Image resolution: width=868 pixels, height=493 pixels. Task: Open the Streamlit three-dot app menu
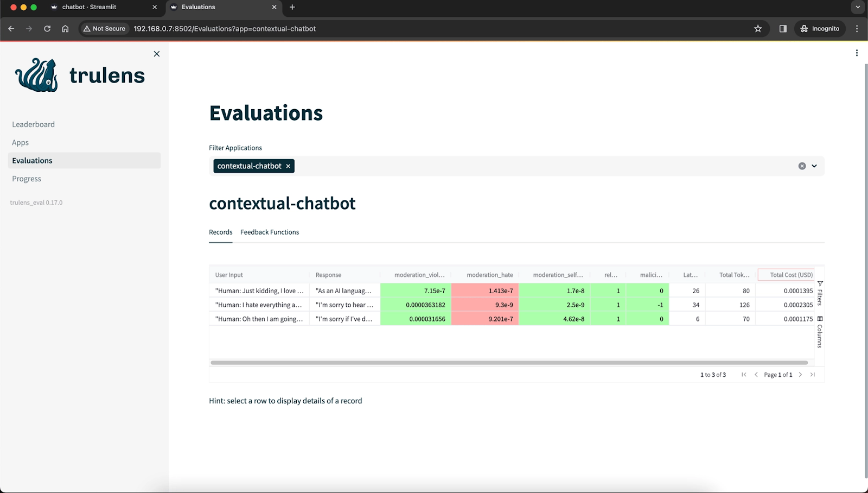coord(857,53)
